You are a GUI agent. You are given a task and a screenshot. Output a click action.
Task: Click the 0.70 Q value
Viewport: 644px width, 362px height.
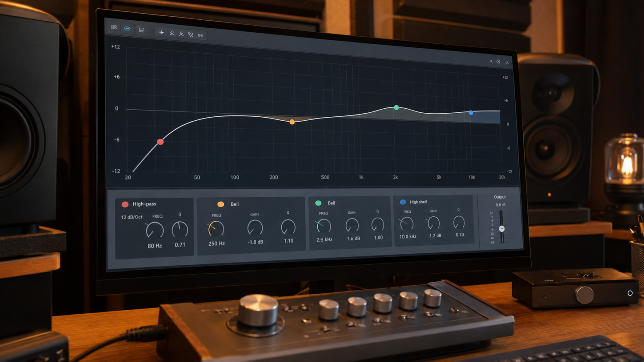click(x=459, y=235)
